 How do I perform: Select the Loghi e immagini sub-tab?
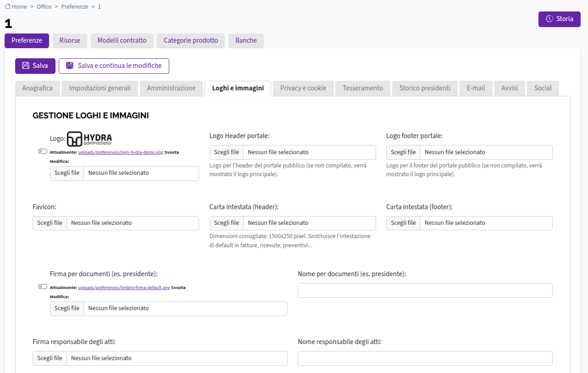tap(238, 88)
